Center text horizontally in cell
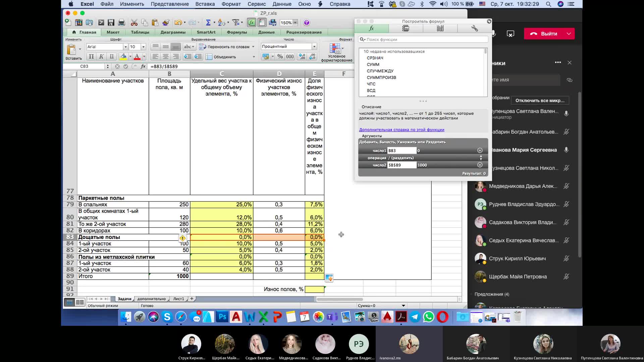Screen dimensions: 644x362 165,57
